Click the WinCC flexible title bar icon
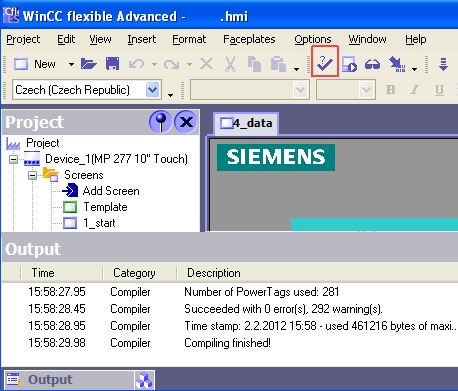The image size is (458, 391). tap(11, 15)
